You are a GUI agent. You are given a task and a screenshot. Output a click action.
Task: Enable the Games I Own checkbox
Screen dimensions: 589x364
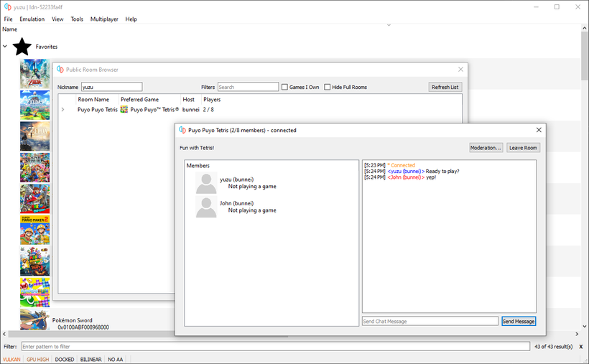[285, 88]
